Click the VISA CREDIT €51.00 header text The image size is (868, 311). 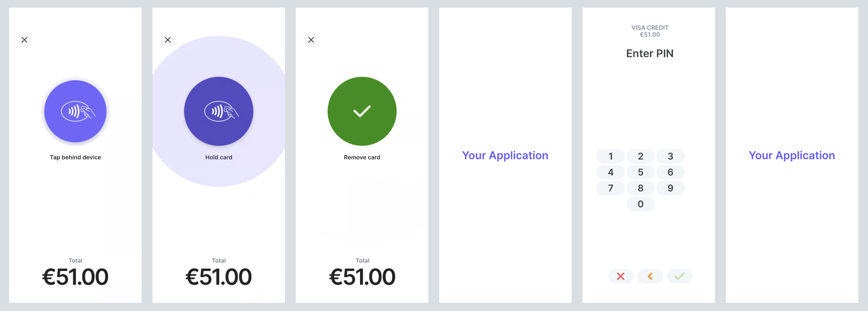tap(649, 31)
